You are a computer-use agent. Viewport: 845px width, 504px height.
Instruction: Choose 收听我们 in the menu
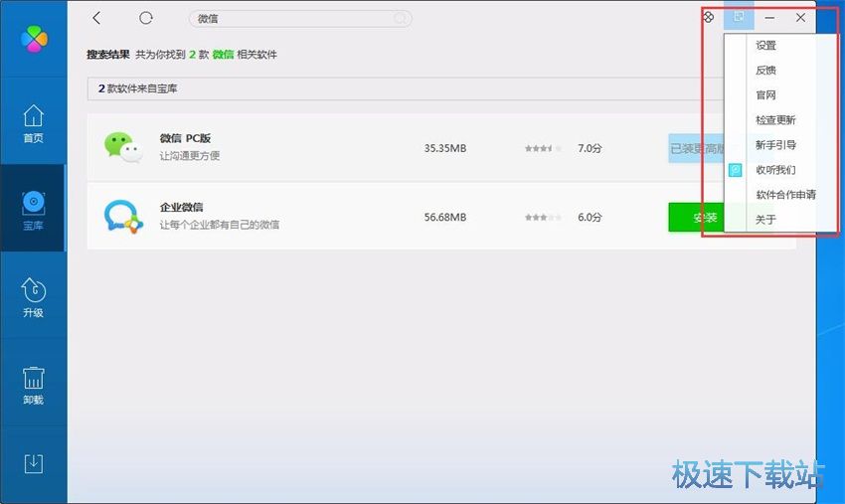point(775,170)
